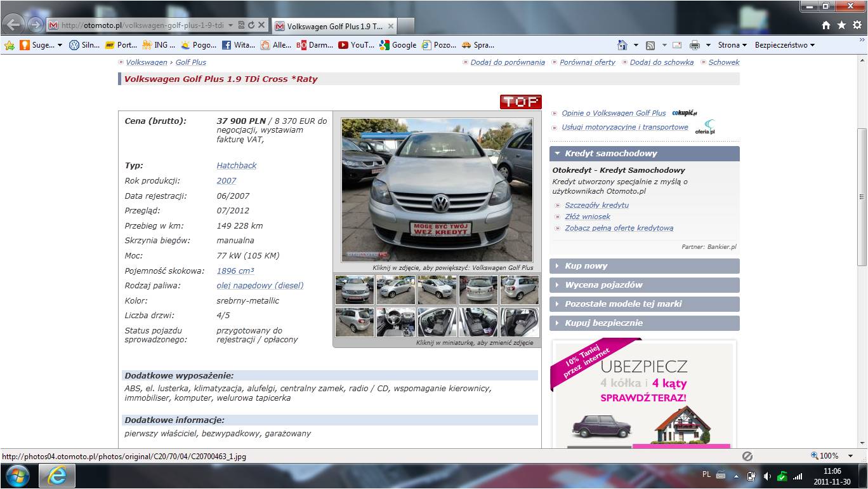Expand the Kup nowy panel
Image resolution: width=868 pixels, height=489 pixels.
point(644,266)
